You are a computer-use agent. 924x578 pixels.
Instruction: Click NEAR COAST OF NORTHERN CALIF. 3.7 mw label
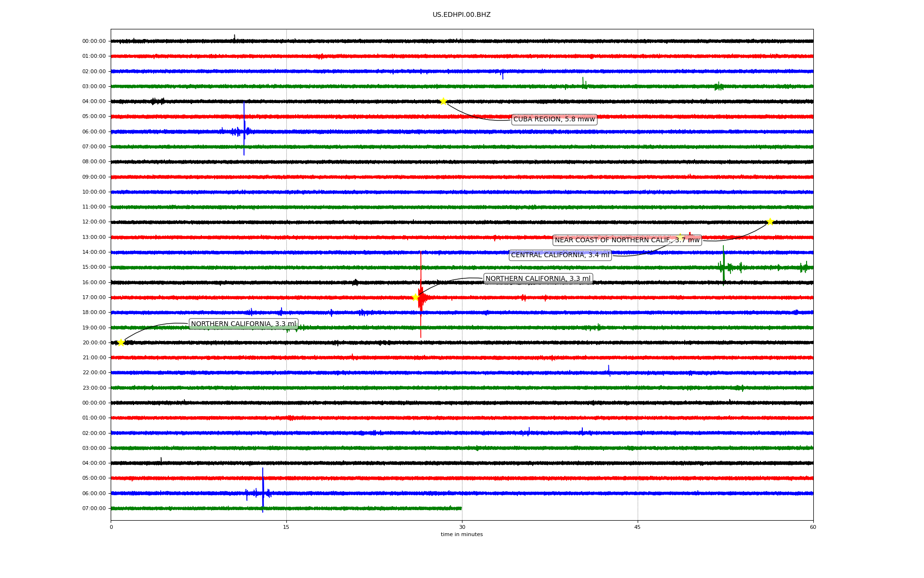click(x=627, y=240)
